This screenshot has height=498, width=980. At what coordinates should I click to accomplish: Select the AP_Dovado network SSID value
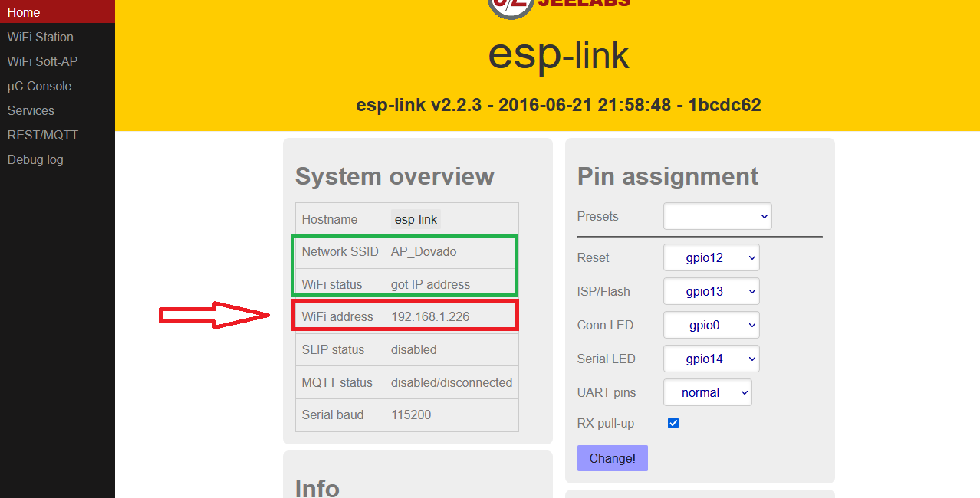pyautogui.click(x=424, y=251)
